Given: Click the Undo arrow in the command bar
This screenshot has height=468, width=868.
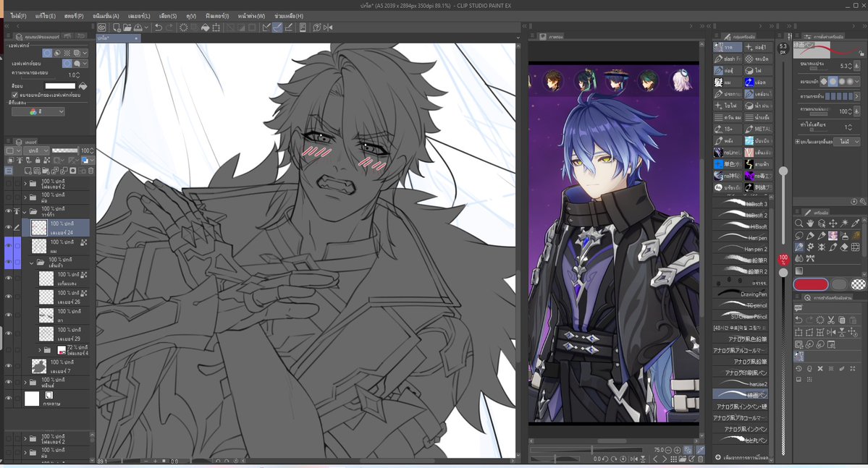Looking at the screenshot, I should pyautogui.click(x=159, y=27).
